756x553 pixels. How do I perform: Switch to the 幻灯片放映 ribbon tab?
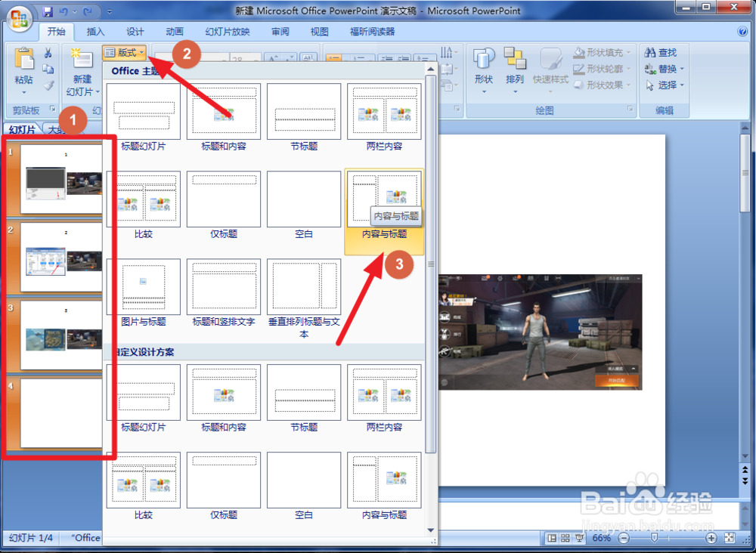pyautogui.click(x=228, y=32)
